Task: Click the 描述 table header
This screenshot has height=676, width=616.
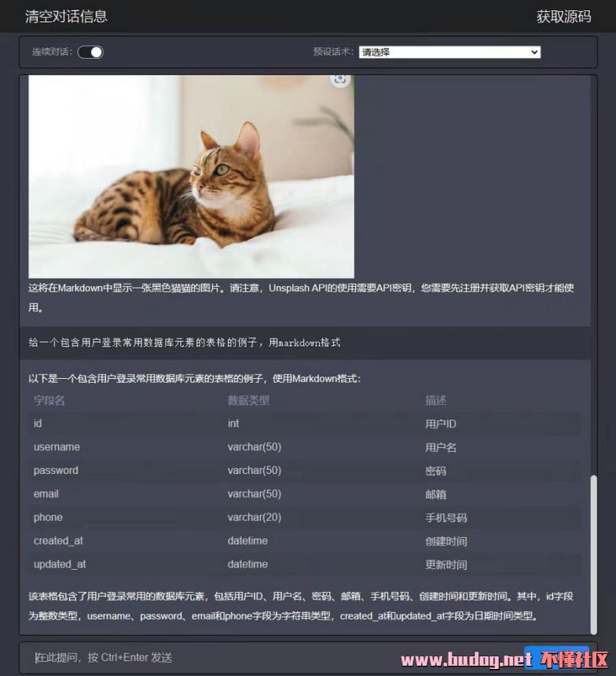Action: point(435,401)
